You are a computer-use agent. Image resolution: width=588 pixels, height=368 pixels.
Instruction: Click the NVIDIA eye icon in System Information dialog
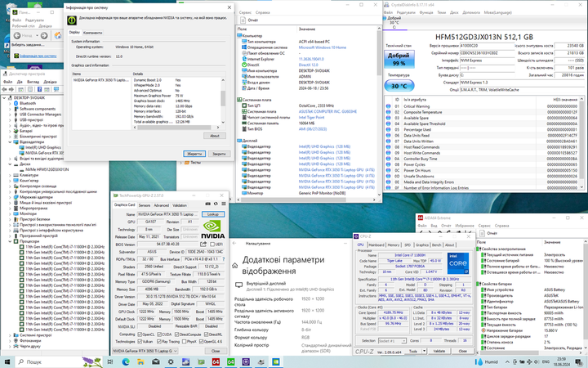pos(72,20)
